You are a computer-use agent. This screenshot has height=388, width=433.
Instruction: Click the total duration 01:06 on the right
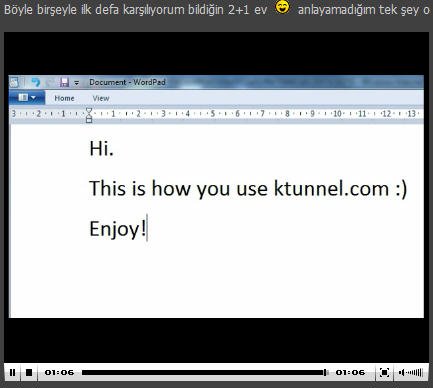(x=350, y=372)
